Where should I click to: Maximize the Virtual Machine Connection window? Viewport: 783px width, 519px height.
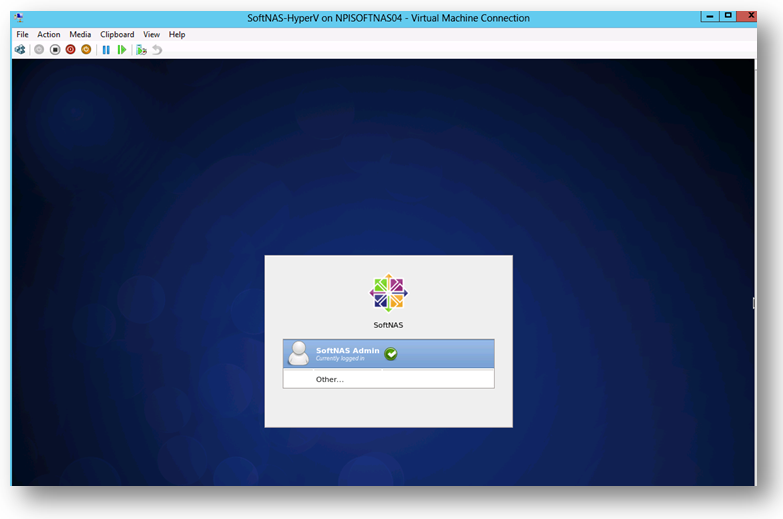point(728,16)
